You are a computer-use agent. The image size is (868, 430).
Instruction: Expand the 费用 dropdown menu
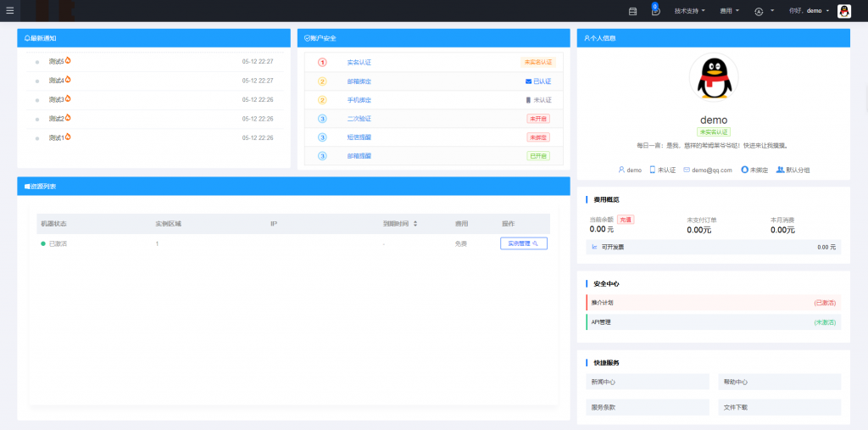coord(730,11)
